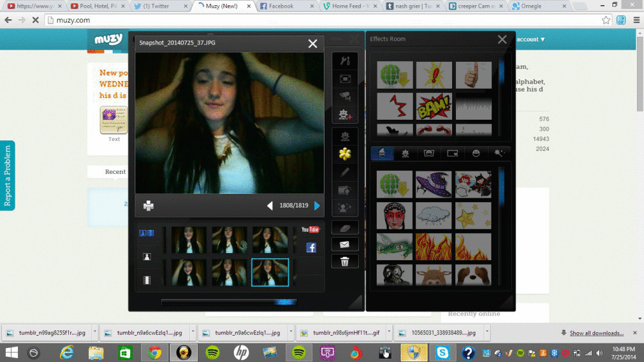Open the settings wrench tool icon

point(345,61)
